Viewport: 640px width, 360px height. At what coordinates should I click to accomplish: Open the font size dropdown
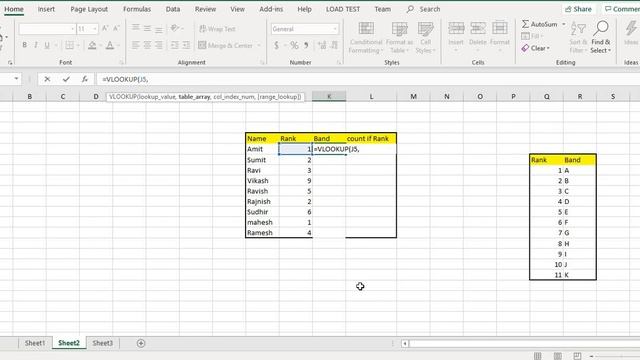95,29
